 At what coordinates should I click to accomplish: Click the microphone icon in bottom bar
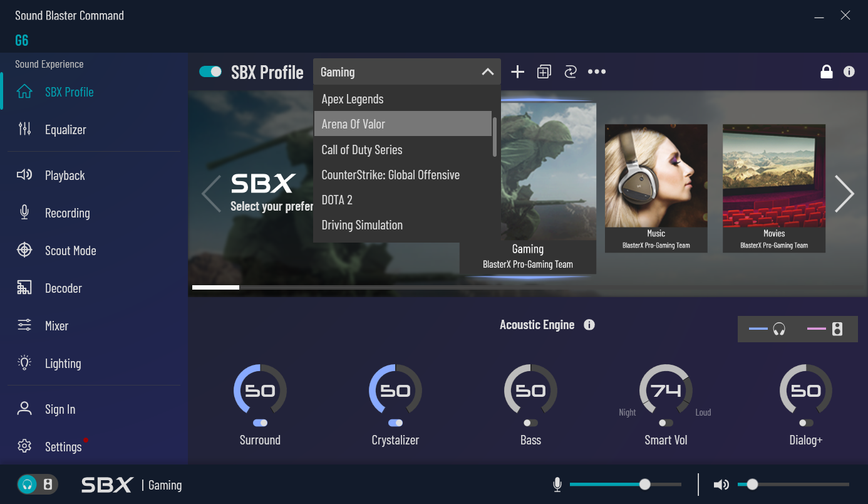click(557, 485)
